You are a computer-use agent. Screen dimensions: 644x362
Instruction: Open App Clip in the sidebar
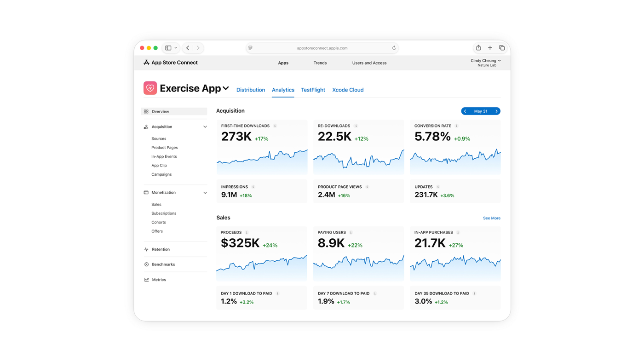tap(159, 166)
